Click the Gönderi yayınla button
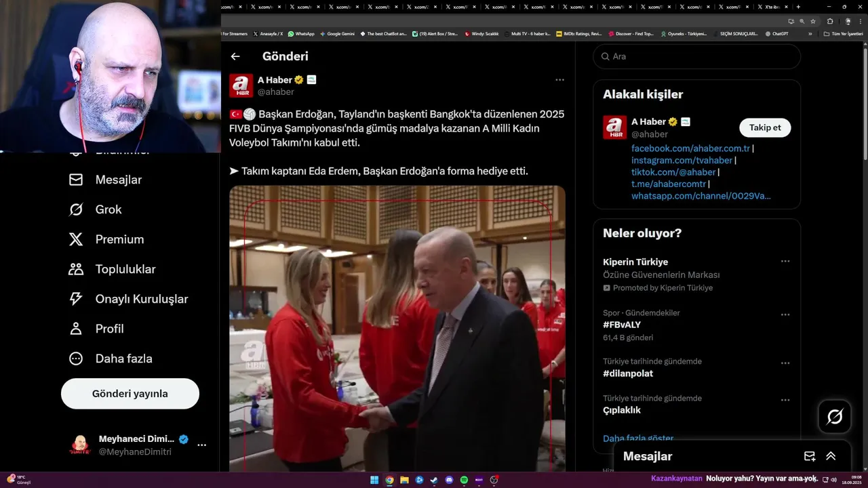868x488 pixels. coord(130,394)
